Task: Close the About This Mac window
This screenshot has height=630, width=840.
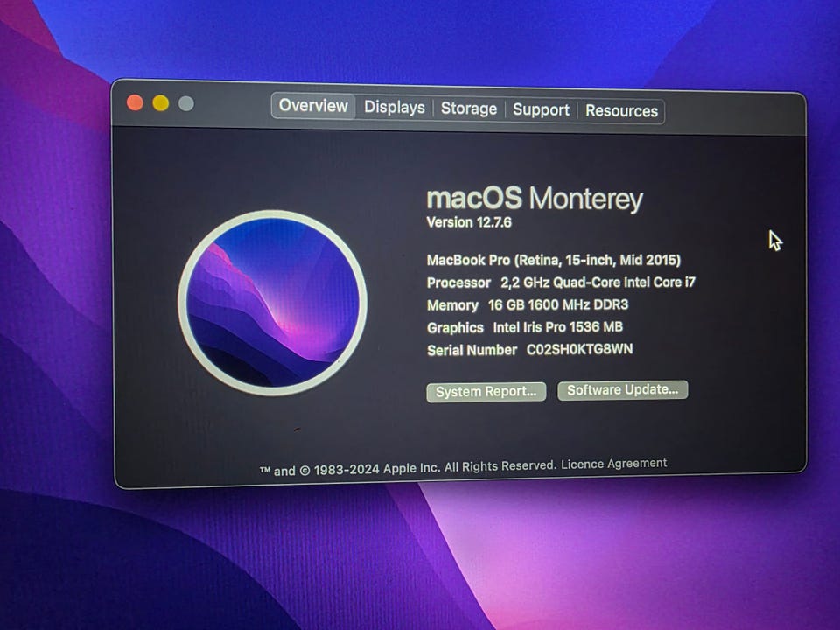Action: tap(135, 102)
